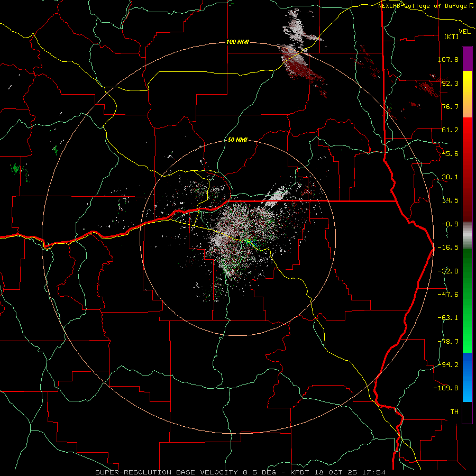
Task: Select the 92.3 velocity scale value
Action: point(450,83)
